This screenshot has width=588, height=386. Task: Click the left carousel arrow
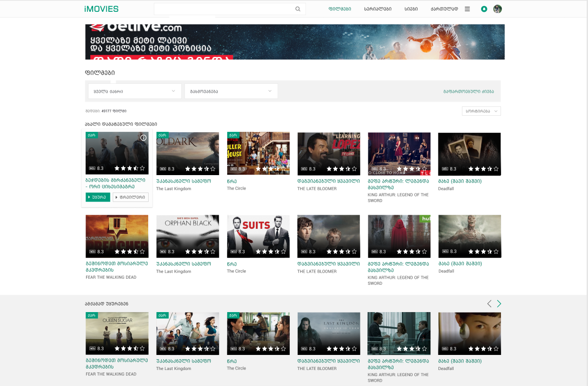click(x=489, y=304)
